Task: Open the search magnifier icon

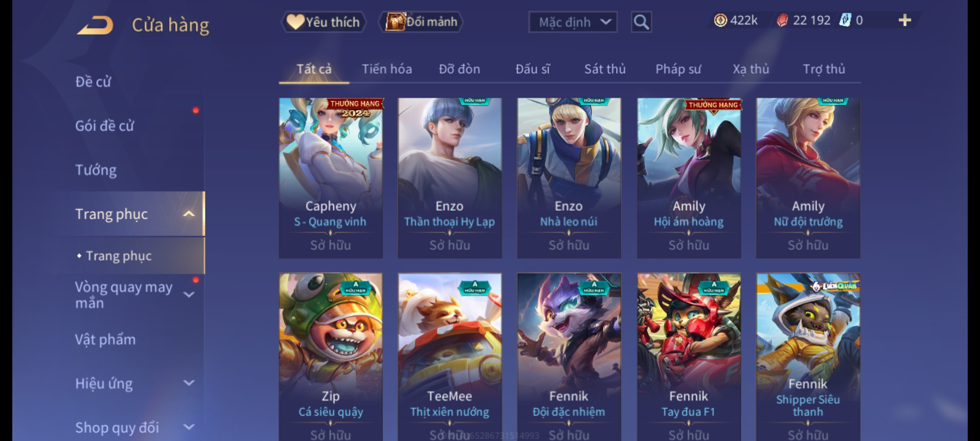Action: [x=641, y=22]
